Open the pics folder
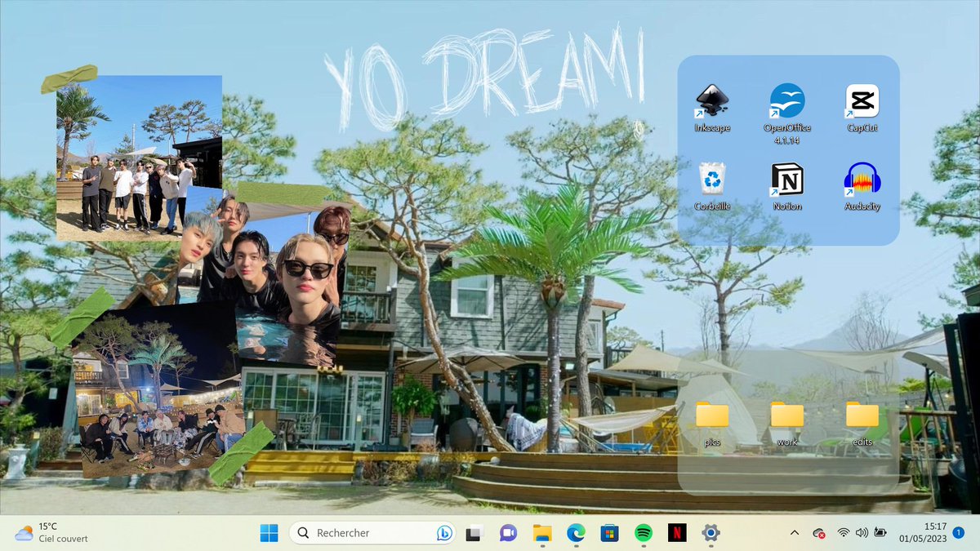Image resolution: width=980 pixels, height=551 pixels. point(712,423)
